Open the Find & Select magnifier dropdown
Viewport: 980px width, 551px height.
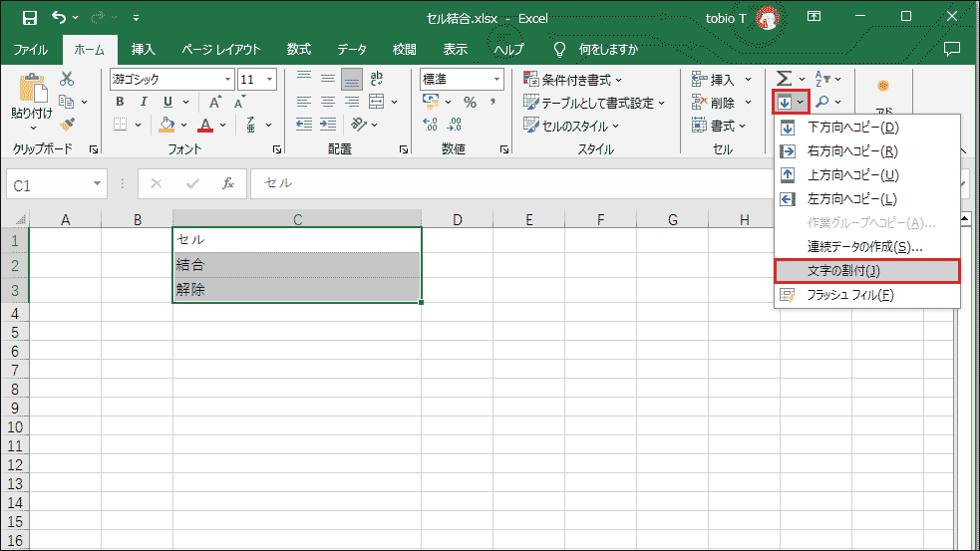827,102
